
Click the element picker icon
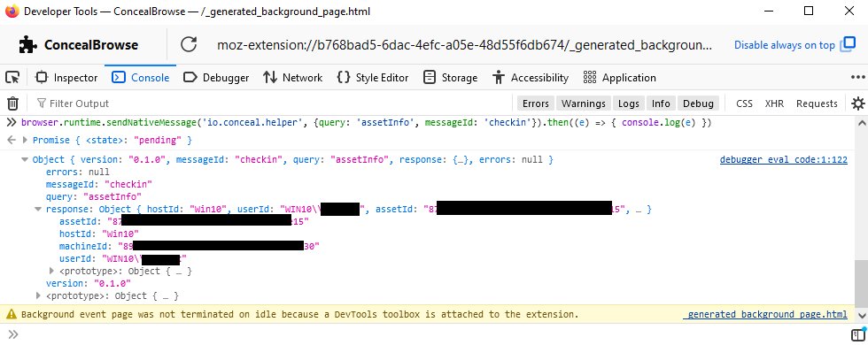pyautogui.click(x=12, y=78)
